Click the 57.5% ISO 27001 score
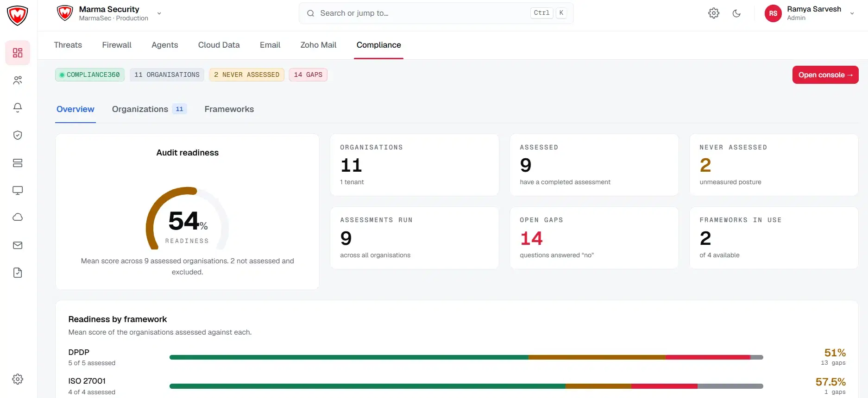Screen dimensions: 868x398 click(830, 382)
